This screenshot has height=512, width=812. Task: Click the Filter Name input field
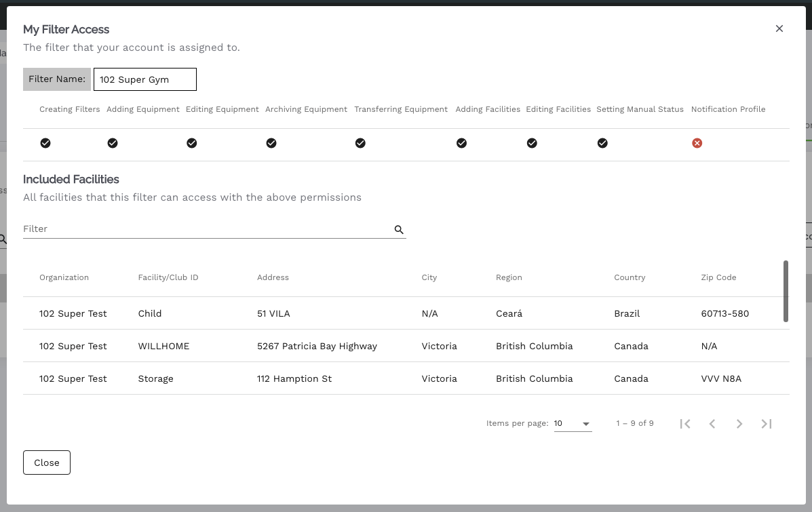tap(144, 79)
